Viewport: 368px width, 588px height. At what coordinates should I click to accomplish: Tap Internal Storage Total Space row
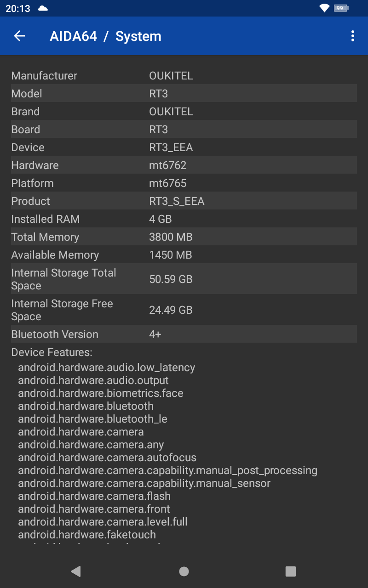tap(184, 279)
